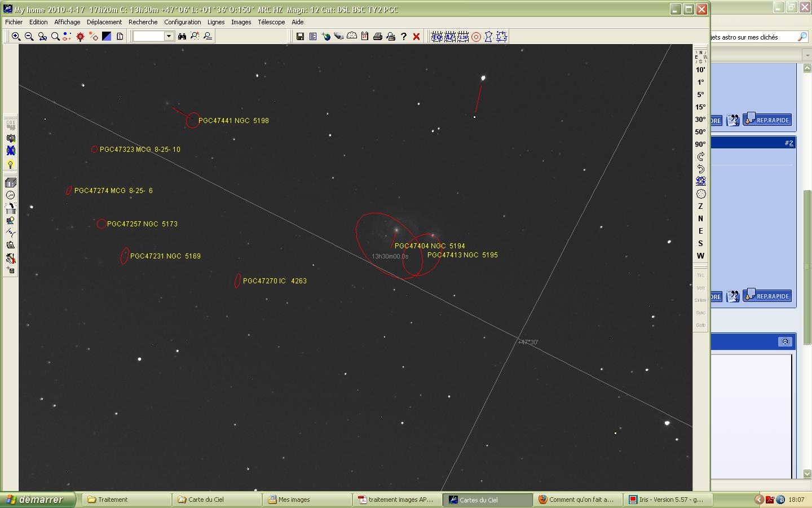The image size is (812, 508).
Task: Open the Configuration menu
Action: [x=183, y=22]
